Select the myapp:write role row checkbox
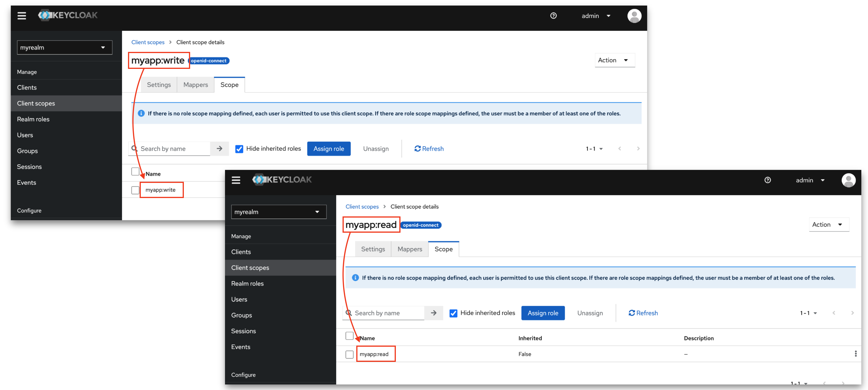The width and height of the screenshot is (868, 390). tap(135, 190)
